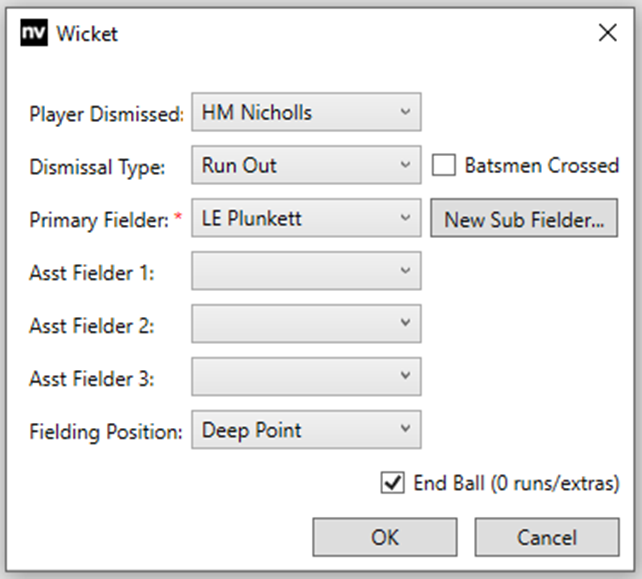This screenshot has height=579, width=642.
Task: Click the HM Nicholls selection text
Action: 257,113
